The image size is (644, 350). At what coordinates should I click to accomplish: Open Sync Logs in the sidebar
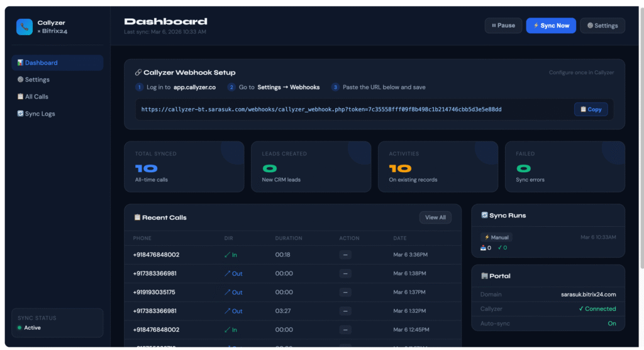(40, 114)
